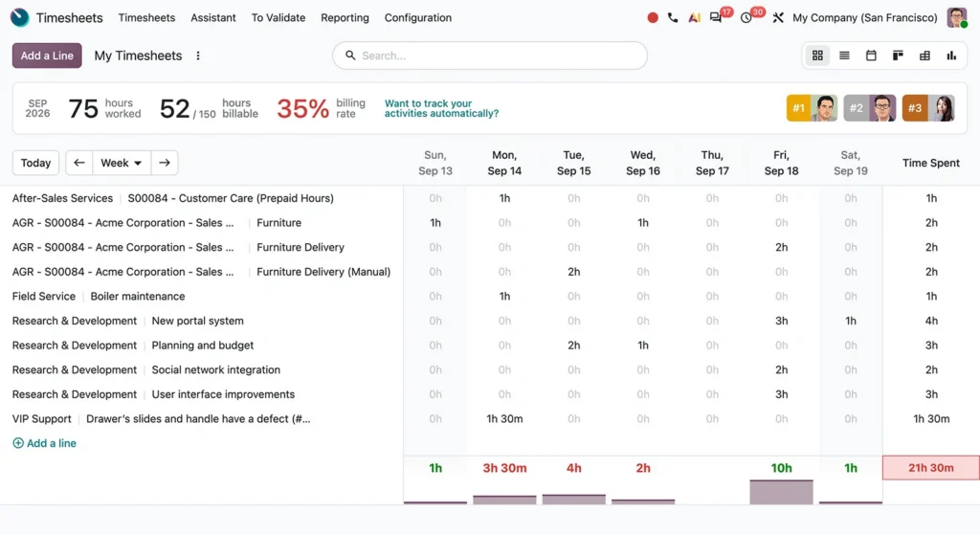980x535 pixels.
Task: Open the Odoo app home logo
Action: 20,17
